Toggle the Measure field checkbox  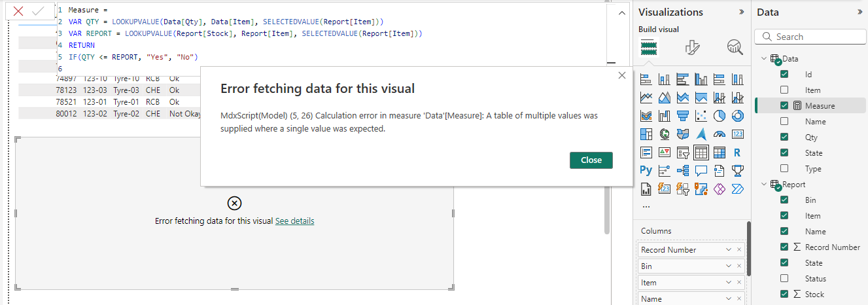(784, 105)
